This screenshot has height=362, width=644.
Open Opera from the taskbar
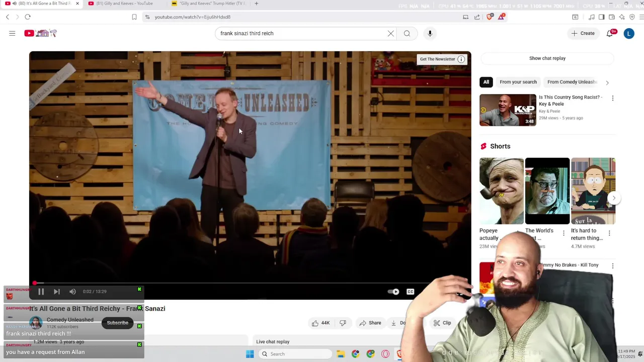point(385,354)
